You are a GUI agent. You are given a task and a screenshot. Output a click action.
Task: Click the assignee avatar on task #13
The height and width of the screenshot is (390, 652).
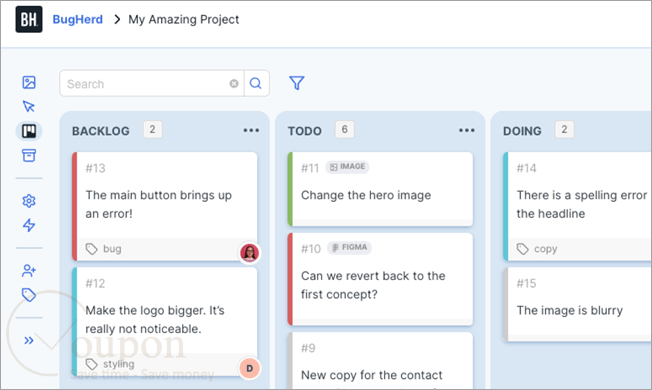249,252
